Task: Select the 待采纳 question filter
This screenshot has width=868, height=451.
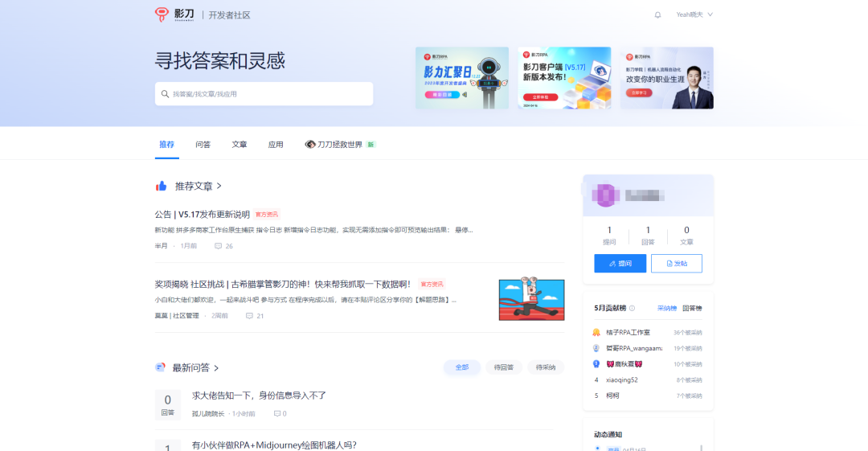Action: point(545,367)
